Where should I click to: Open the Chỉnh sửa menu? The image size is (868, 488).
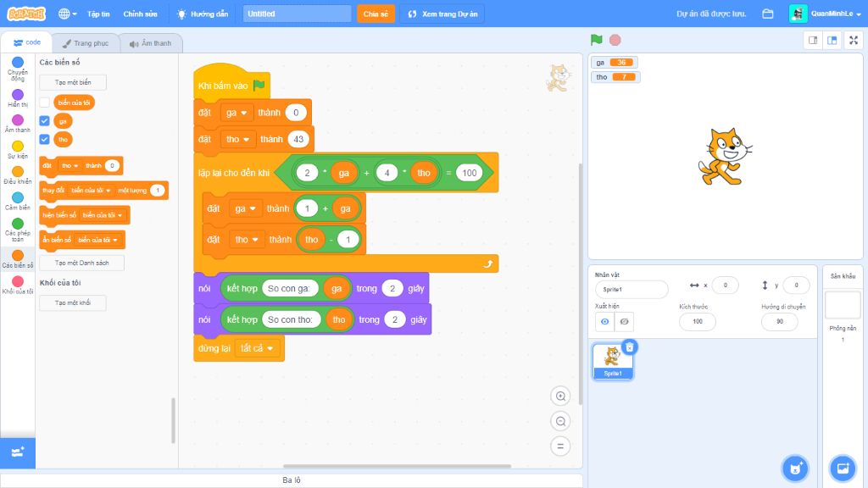tap(140, 14)
